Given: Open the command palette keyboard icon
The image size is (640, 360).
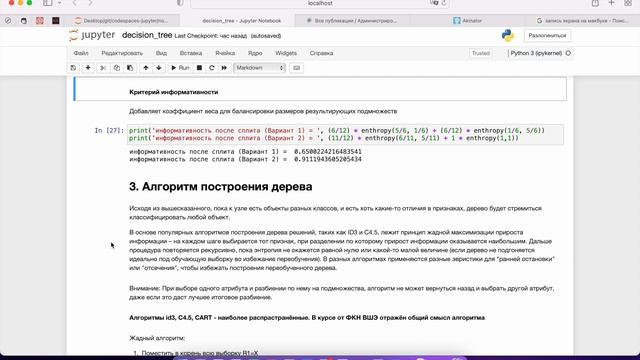Looking at the screenshot, I should click(x=297, y=68).
